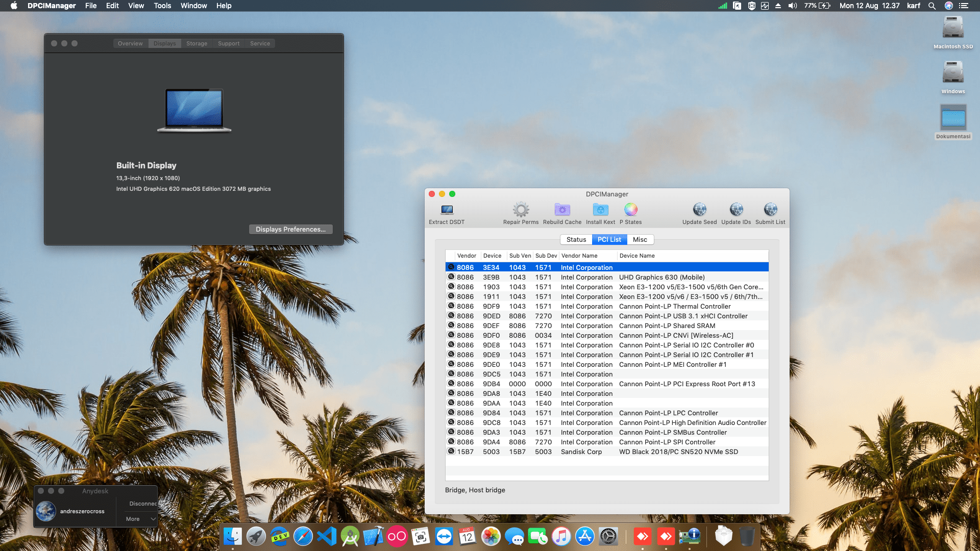Click the Siri icon in menu bar

click(x=949, y=6)
